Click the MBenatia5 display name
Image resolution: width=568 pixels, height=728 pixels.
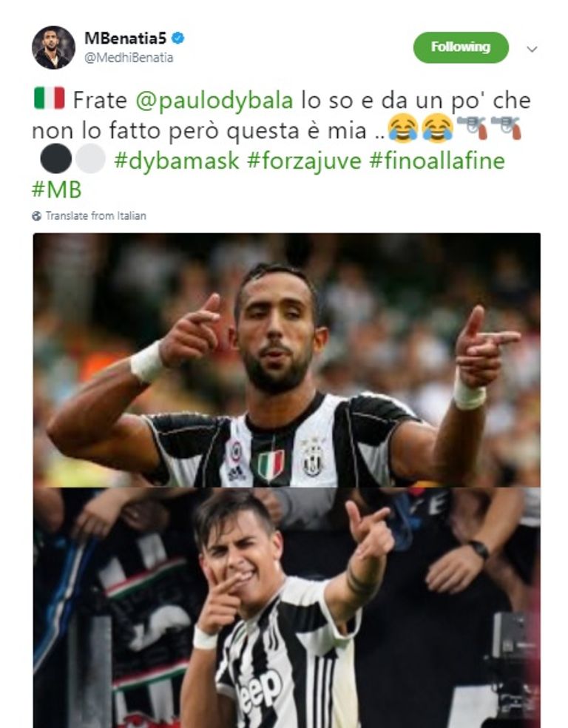tap(125, 38)
